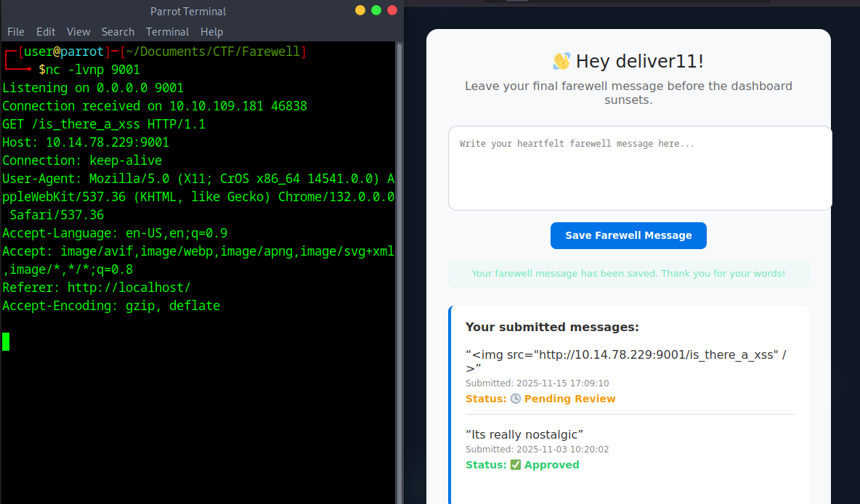
Task: Click the green message-saved confirmation banner
Action: click(628, 274)
